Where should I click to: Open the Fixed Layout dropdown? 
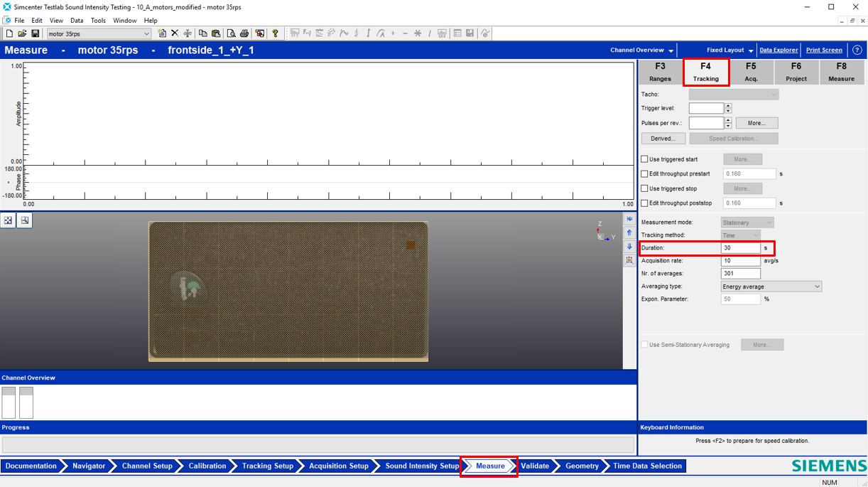pos(730,50)
